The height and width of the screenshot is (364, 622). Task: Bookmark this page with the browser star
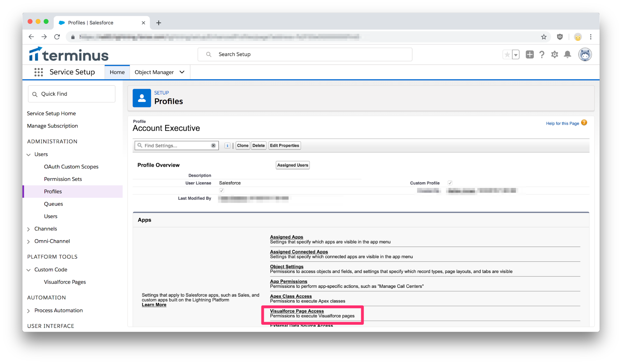point(544,37)
